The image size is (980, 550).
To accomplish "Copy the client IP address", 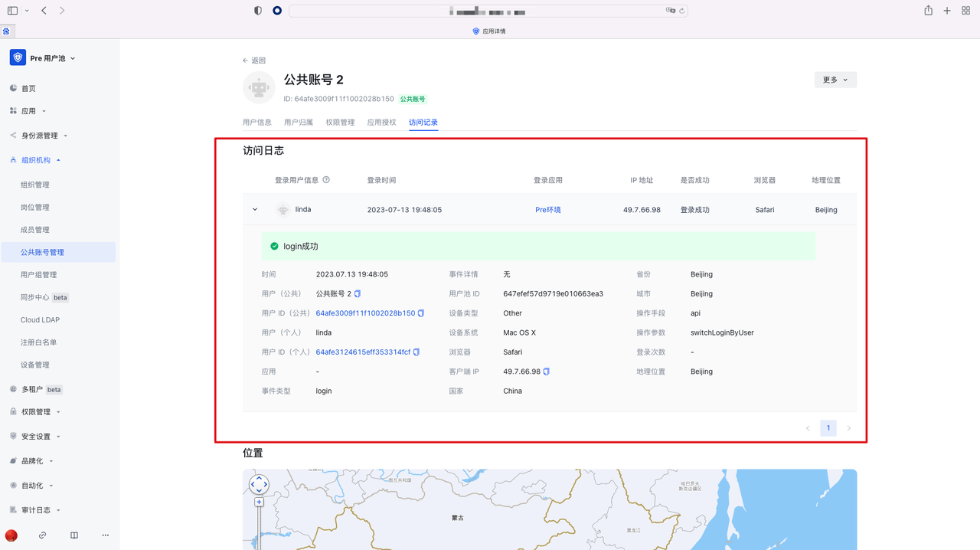I will (547, 372).
